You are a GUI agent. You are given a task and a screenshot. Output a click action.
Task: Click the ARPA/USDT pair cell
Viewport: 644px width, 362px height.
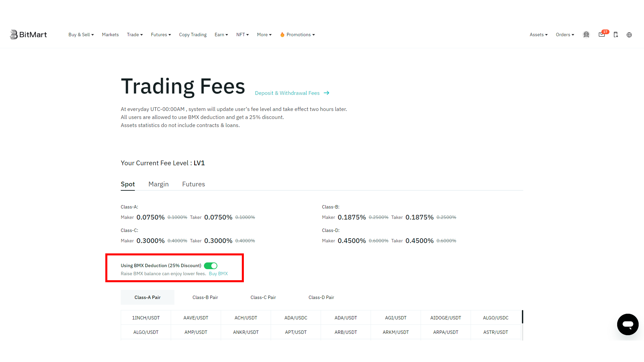click(x=446, y=332)
